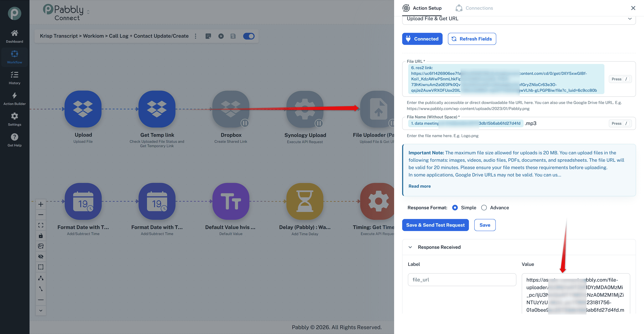Toggle the workflow enabled switch
644x334 pixels.
249,36
